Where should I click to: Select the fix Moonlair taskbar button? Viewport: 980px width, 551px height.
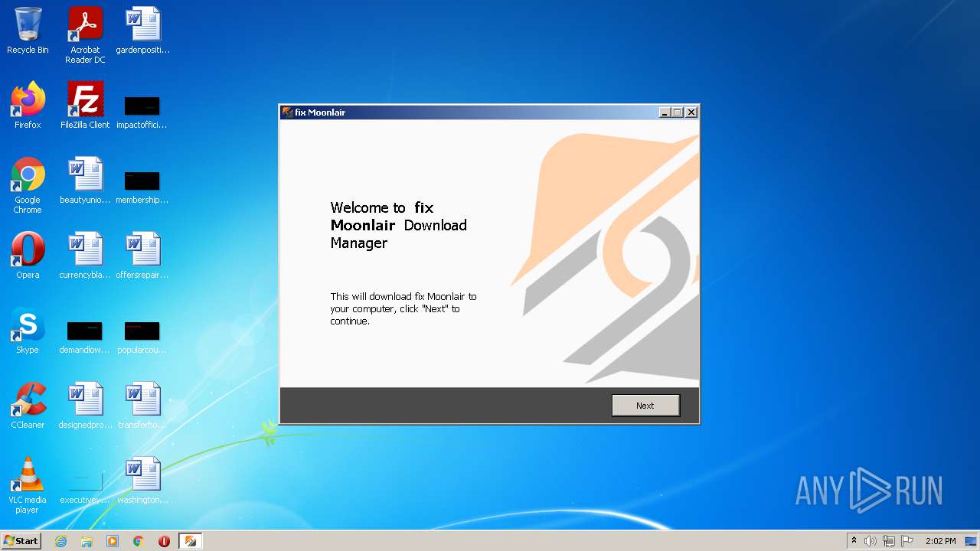[x=190, y=541]
